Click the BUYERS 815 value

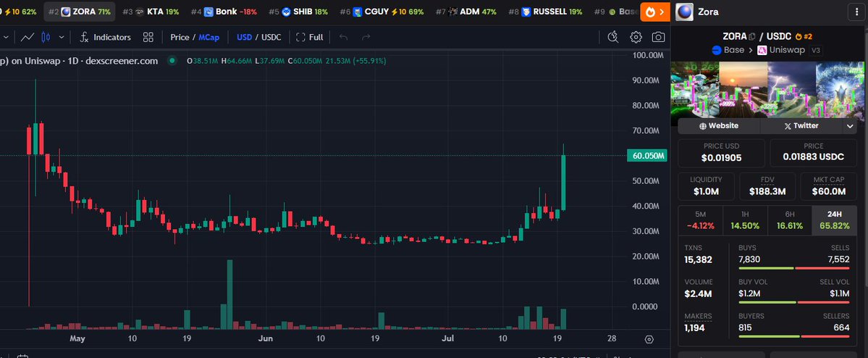coord(746,328)
